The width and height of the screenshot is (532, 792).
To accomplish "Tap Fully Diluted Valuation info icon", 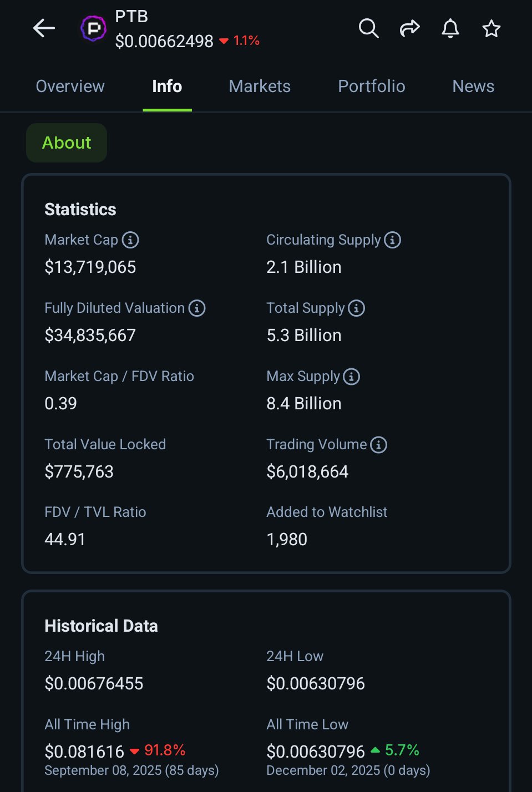I will 197,308.
